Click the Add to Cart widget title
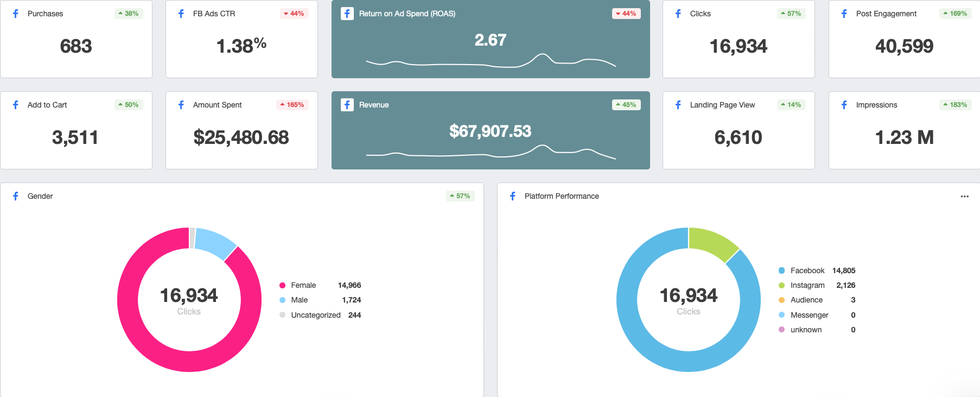 tap(47, 105)
